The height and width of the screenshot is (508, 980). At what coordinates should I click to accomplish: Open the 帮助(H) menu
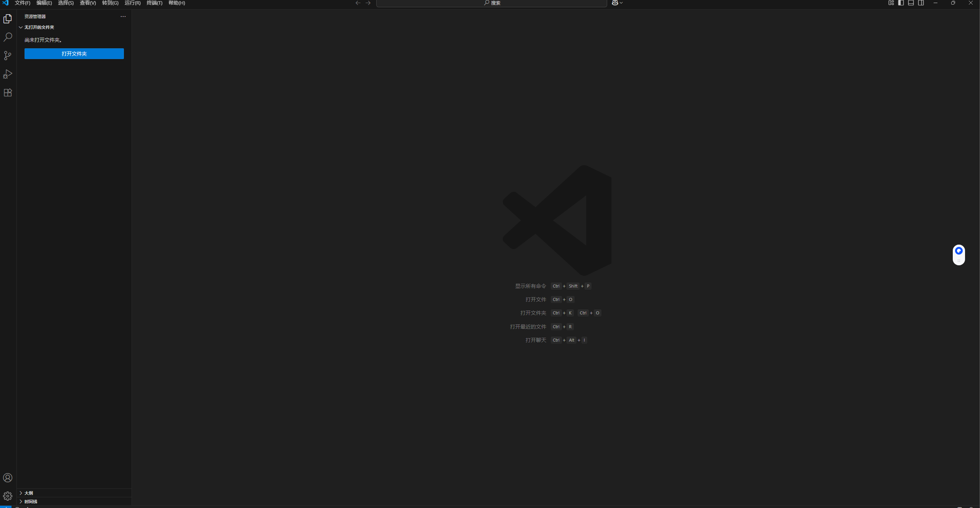tap(177, 3)
